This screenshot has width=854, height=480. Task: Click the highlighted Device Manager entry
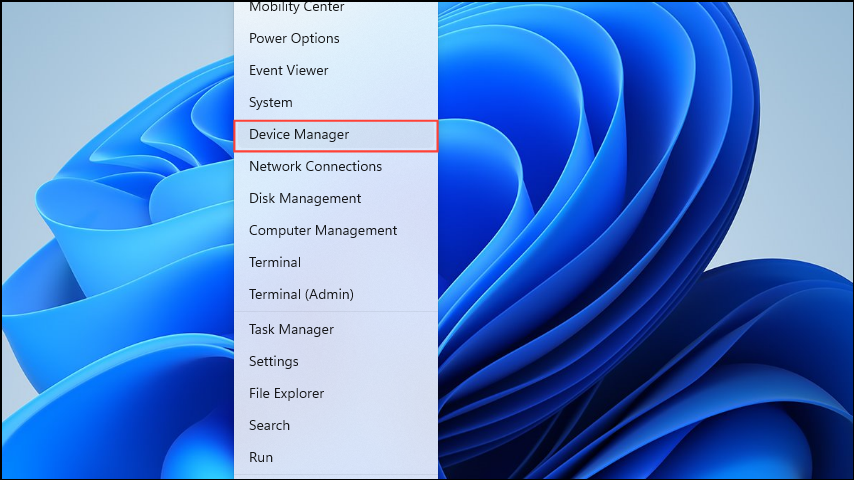pos(299,134)
